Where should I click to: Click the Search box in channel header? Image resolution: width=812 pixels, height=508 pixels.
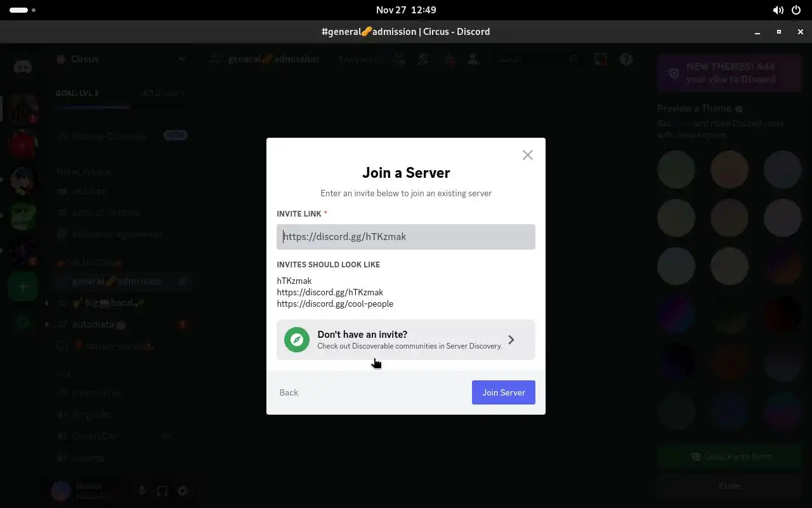pos(537,59)
